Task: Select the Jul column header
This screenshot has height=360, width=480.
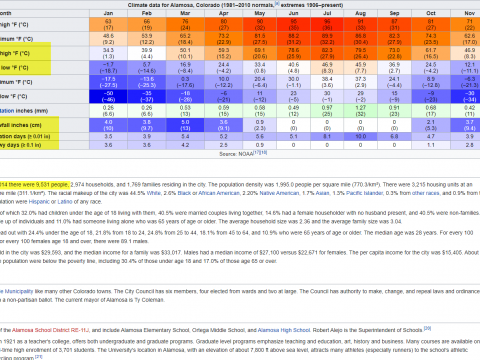Action: click(327, 13)
